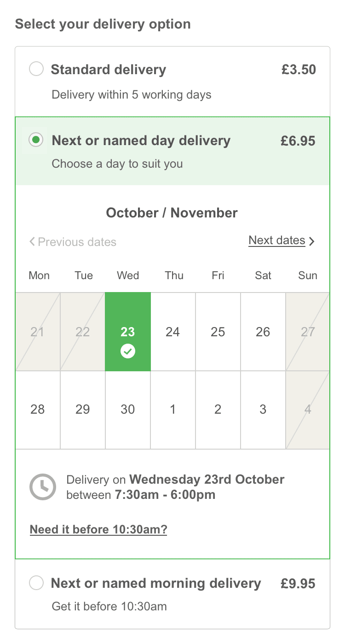Go back via Previous dates link
Viewport: 345px width, 644px height.
point(77,242)
